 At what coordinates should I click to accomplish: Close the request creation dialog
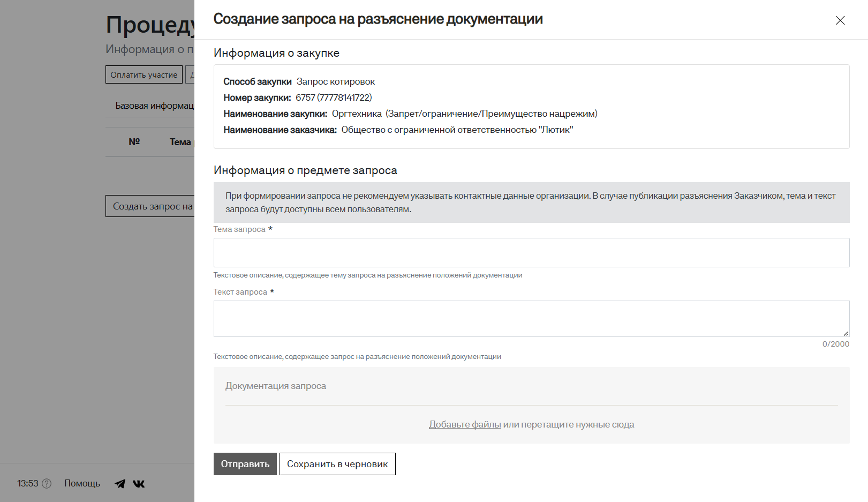[x=840, y=20]
